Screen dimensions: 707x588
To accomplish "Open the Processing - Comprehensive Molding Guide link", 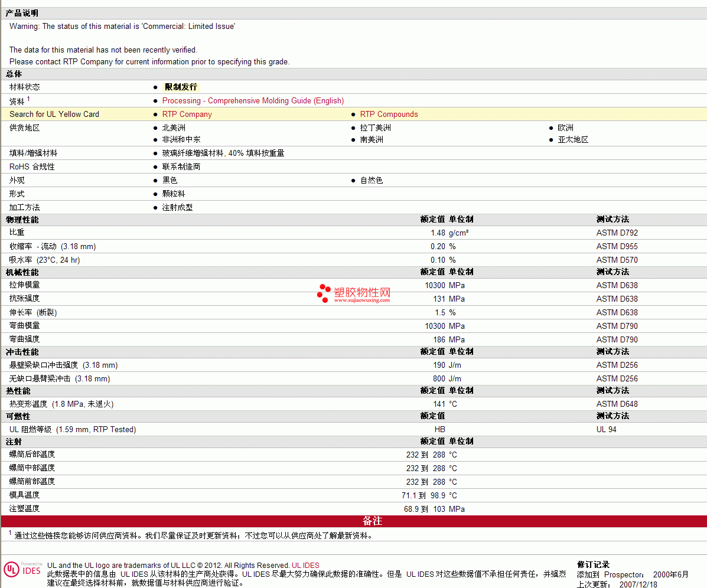I will pyautogui.click(x=253, y=101).
